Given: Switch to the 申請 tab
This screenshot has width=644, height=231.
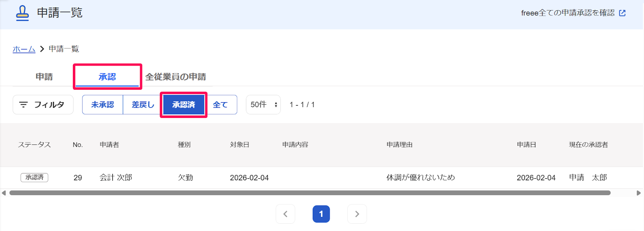Looking at the screenshot, I should coord(44,76).
